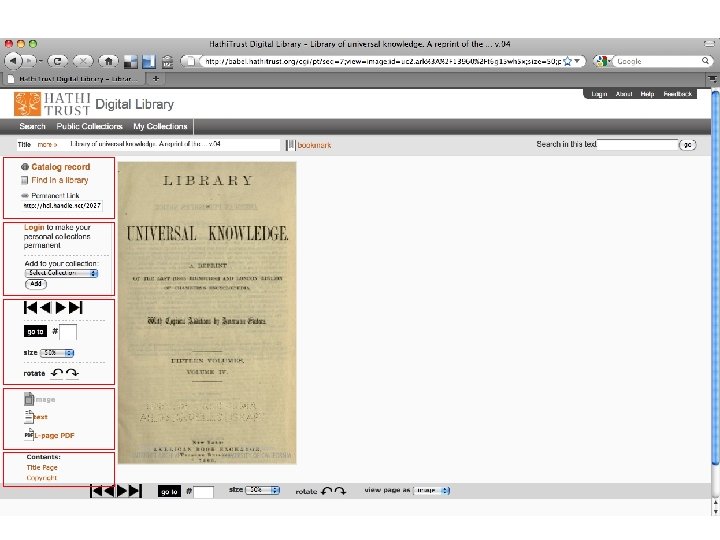The height and width of the screenshot is (540, 720).
Task: Click the browser Back button
Action: pos(13,61)
